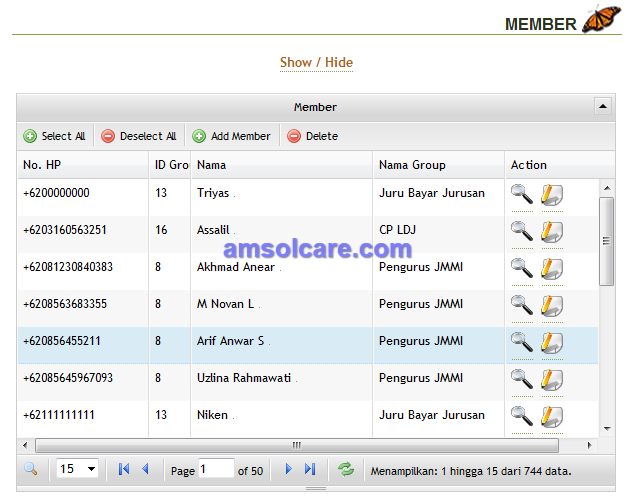Click the horizontal scrollbar thumb

(x=297, y=445)
